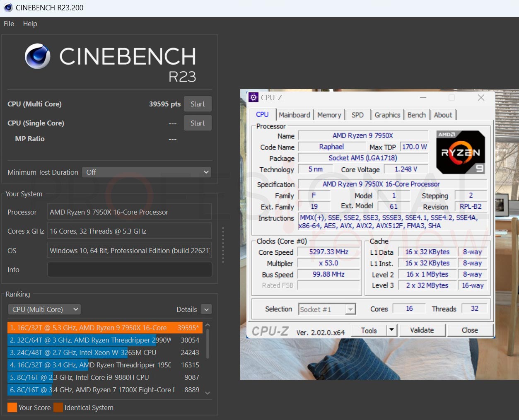
Task: Click the AMD Ryzen 9 logo in CPU-Z
Action: (461, 152)
